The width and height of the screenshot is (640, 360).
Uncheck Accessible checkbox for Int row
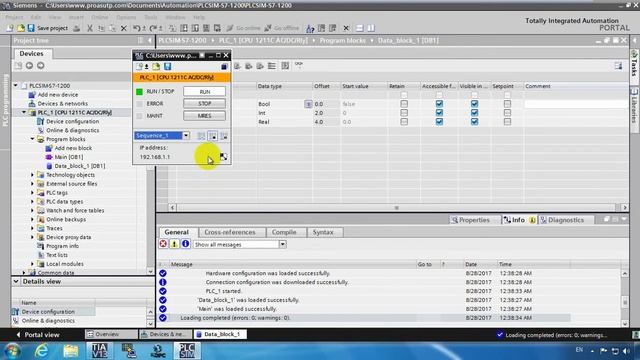coord(439,113)
